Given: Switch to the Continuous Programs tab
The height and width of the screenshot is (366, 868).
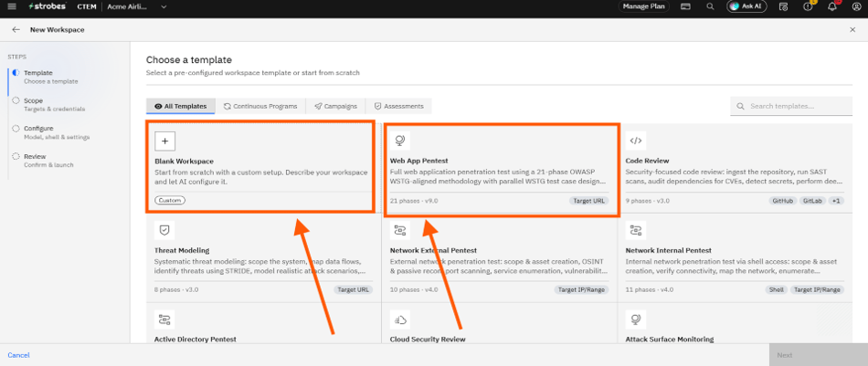Looking at the screenshot, I should [260, 106].
